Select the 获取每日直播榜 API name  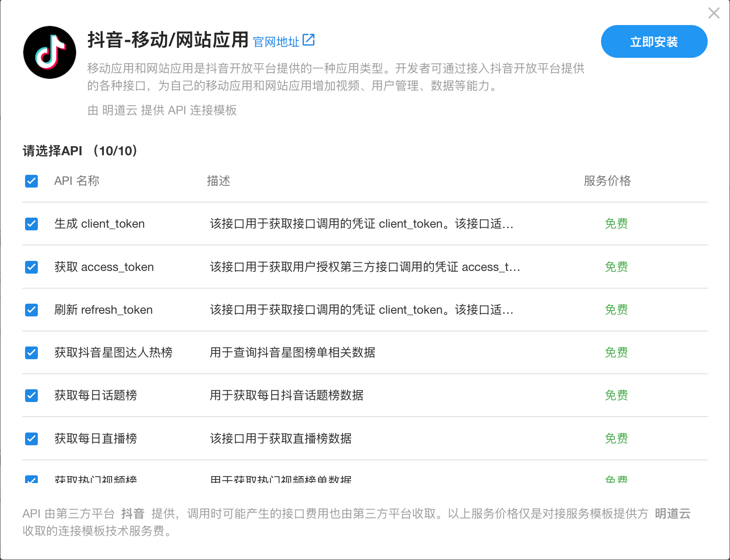(x=96, y=439)
